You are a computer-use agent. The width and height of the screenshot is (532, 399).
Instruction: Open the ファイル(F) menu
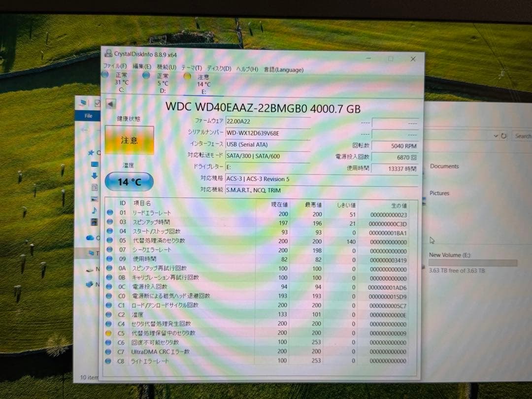click(x=115, y=66)
